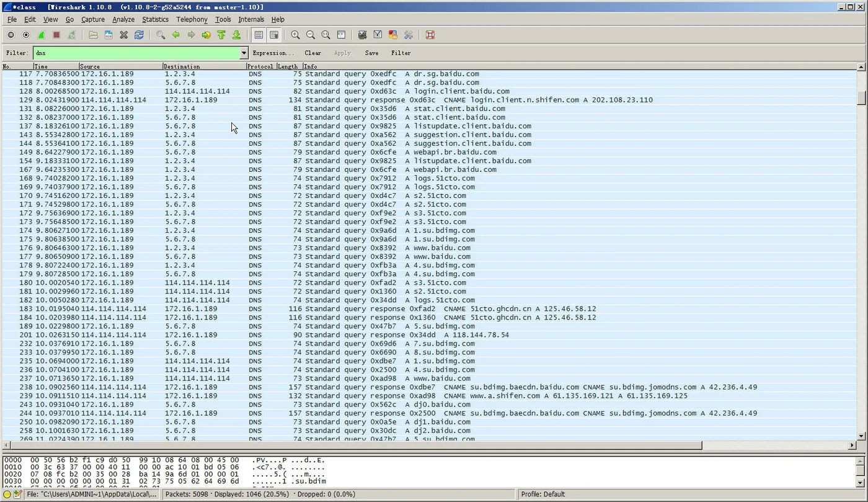Find a packet with the magnifier icon
The image size is (868, 502).
click(161, 35)
